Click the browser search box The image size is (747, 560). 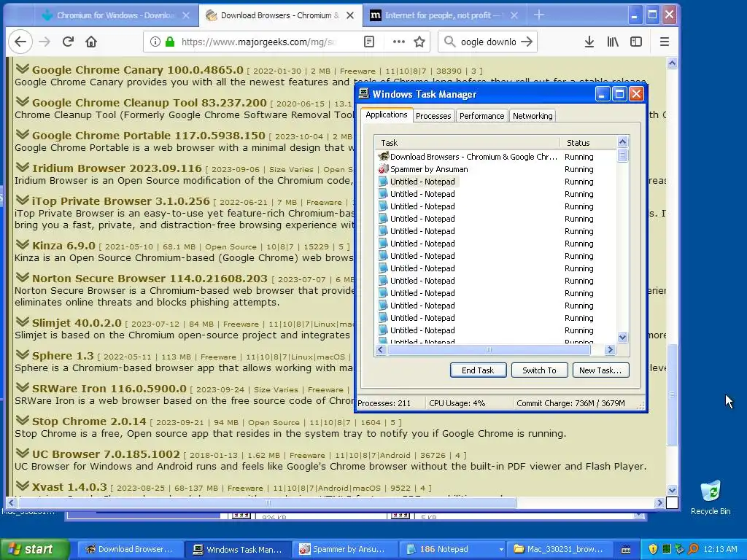coord(488,42)
